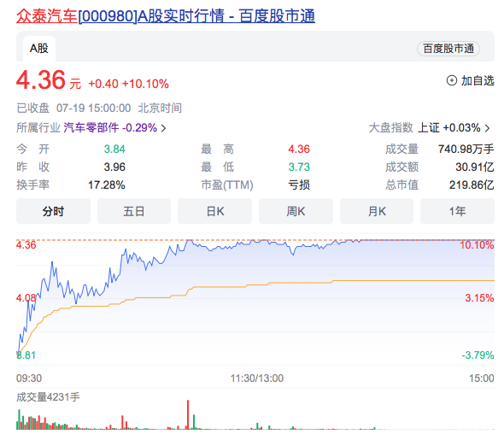Switch to the 月K chart tab

[377, 211]
